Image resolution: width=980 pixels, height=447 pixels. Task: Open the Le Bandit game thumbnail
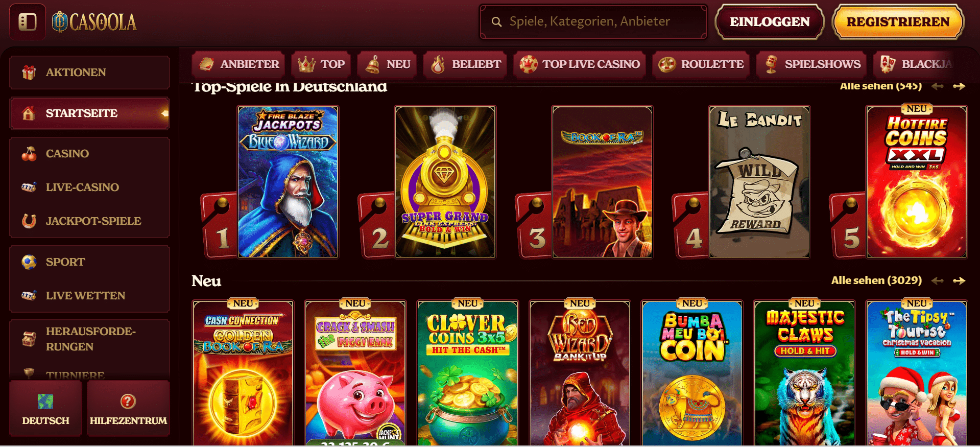coord(759,182)
